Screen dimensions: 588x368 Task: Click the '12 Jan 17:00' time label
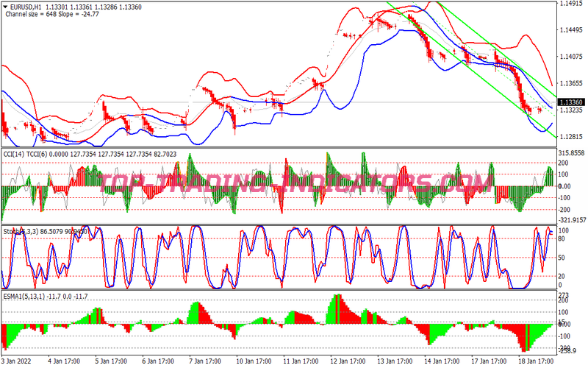coord(348,361)
